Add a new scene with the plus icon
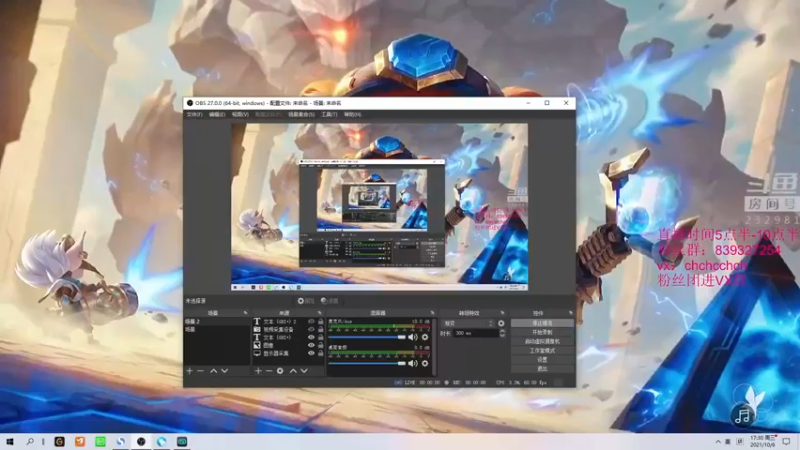Image resolution: width=800 pixels, height=450 pixels. click(x=189, y=371)
